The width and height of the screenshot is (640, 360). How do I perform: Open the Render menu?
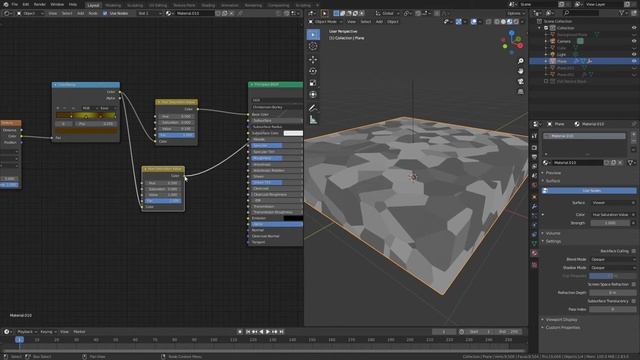40,4
